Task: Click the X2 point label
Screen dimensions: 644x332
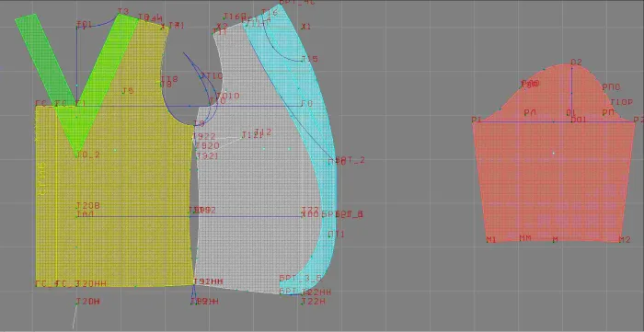Action: pyautogui.click(x=223, y=27)
